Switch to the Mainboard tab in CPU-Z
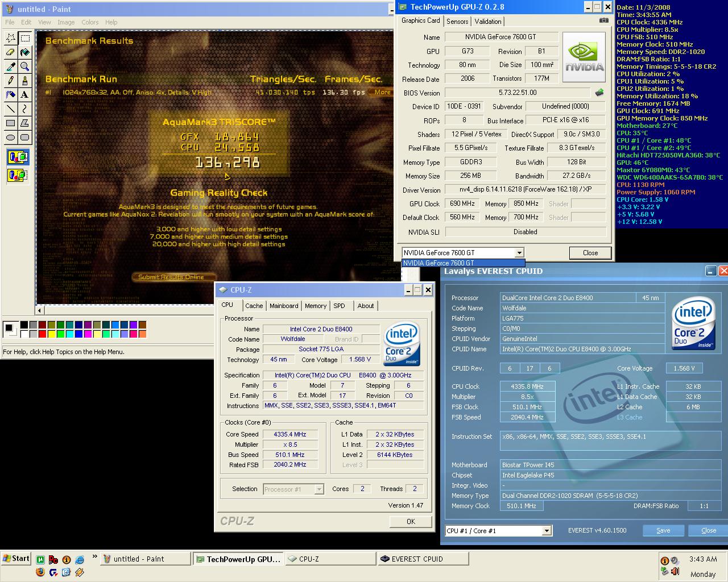The image size is (728, 582). [x=284, y=306]
